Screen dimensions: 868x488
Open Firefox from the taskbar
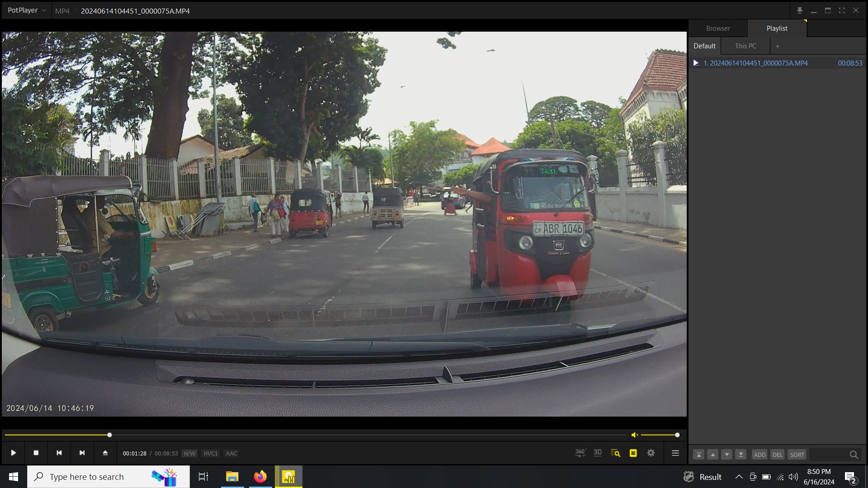click(x=260, y=477)
